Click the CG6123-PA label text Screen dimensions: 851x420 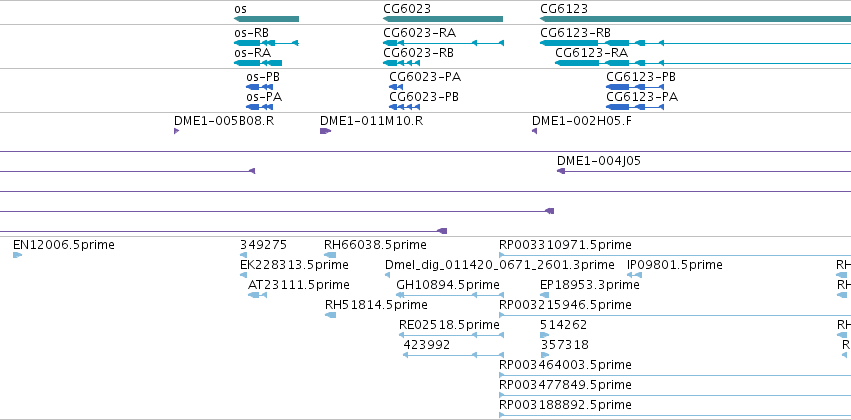pos(642,97)
